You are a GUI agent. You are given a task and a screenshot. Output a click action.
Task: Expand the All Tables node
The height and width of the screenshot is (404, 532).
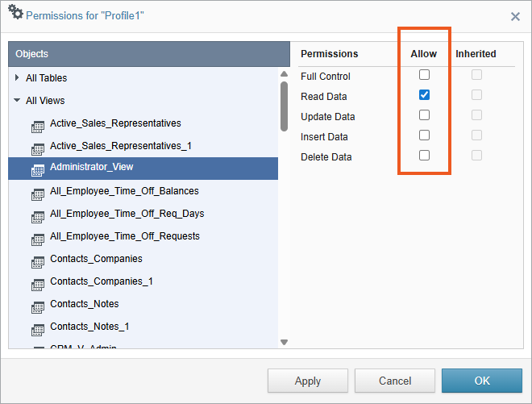(x=17, y=77)
